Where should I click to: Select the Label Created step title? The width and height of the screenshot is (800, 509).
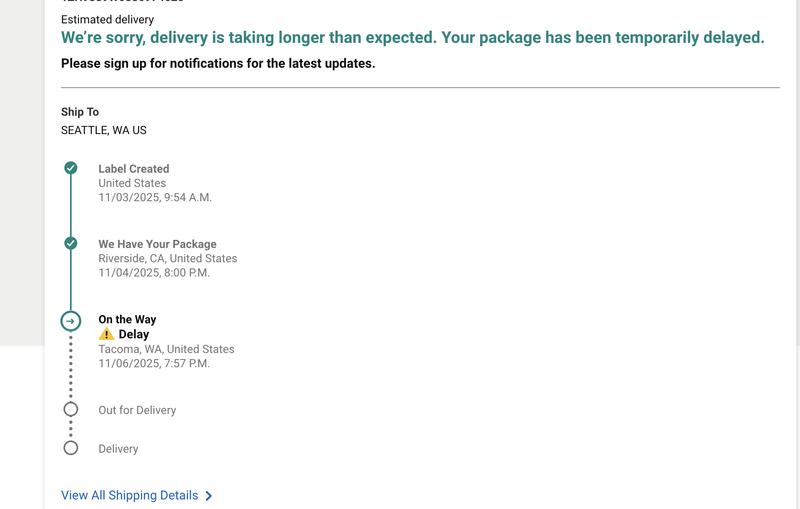click(133, 169)
